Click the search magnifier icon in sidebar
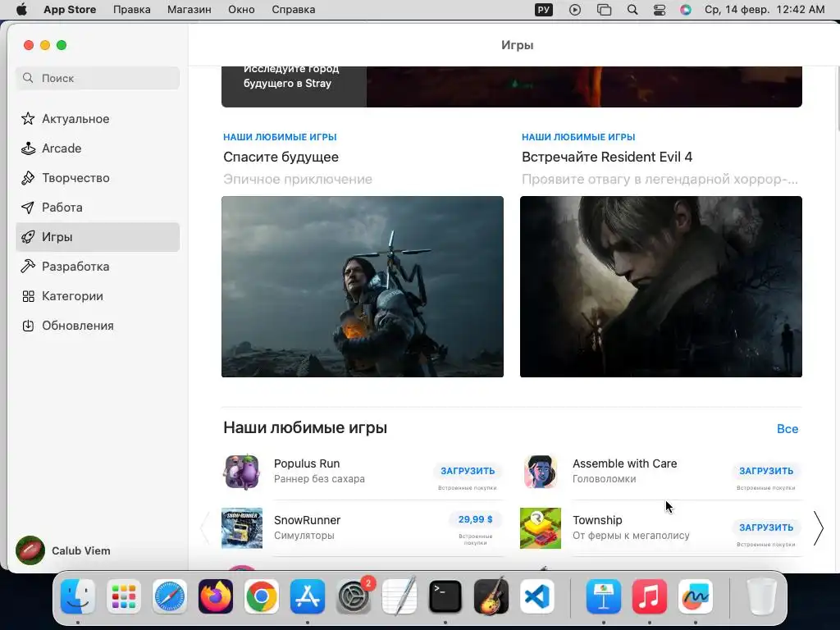The image size is (840, 630). 28,78
